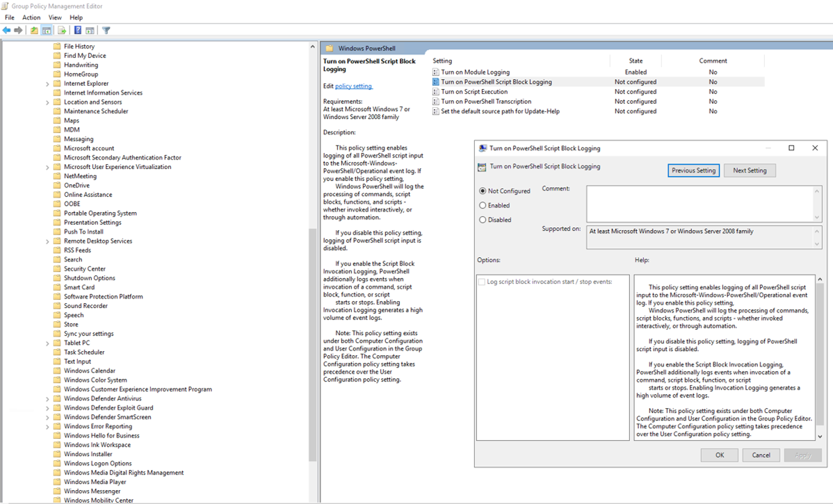Viewport: 833px width, 504px height.
Task: Click icon of Turn on PowerShell Script Block Logging row
Action: click(436, 82)
